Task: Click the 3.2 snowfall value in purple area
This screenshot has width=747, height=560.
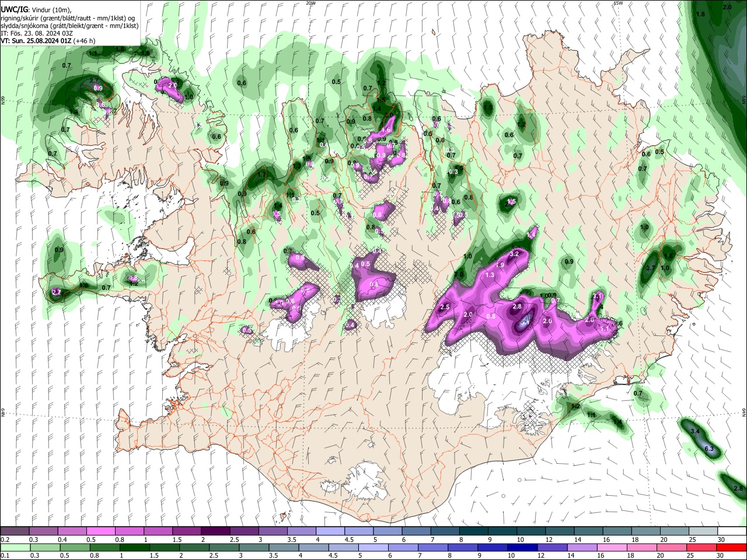Action: click(x=514, y=254)
